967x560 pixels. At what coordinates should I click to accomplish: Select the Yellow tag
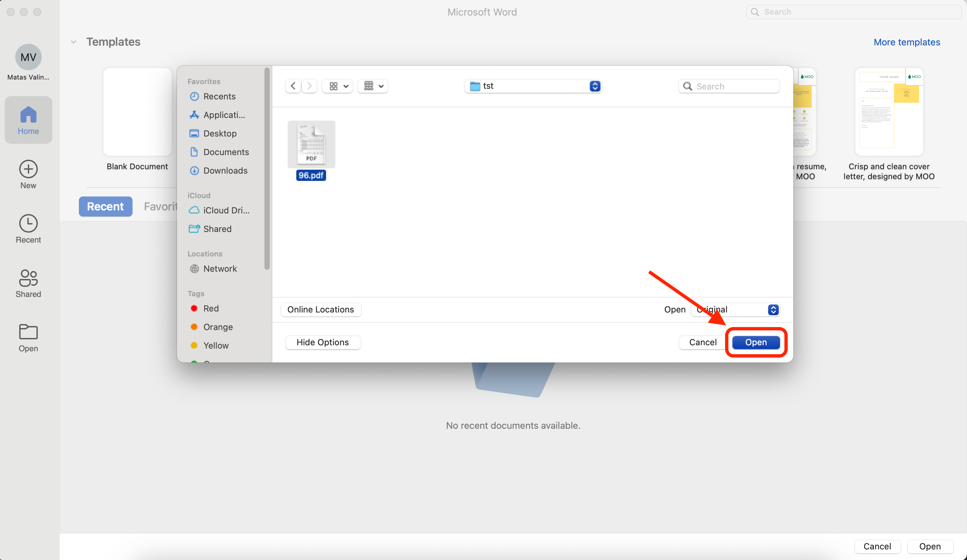coord(216,345)
